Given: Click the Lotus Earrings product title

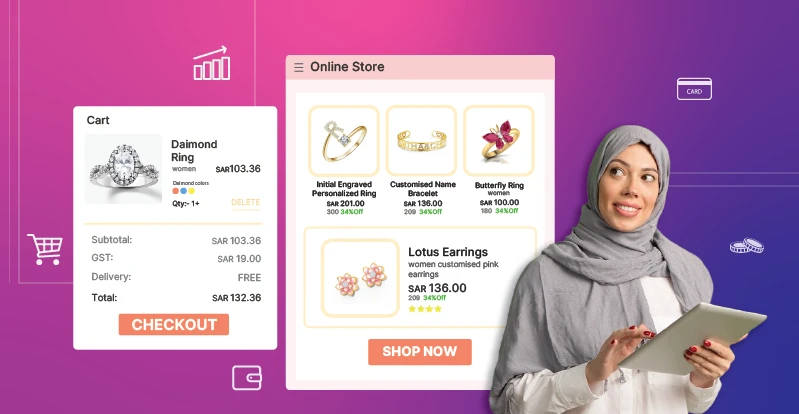Looking at the screenshot, I should pos(448,252).
